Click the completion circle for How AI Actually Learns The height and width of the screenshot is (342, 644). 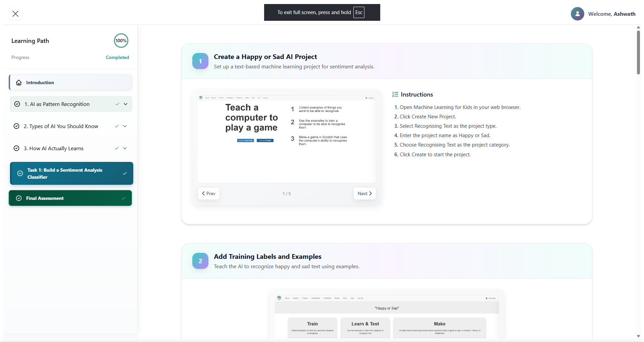point(16,149)
